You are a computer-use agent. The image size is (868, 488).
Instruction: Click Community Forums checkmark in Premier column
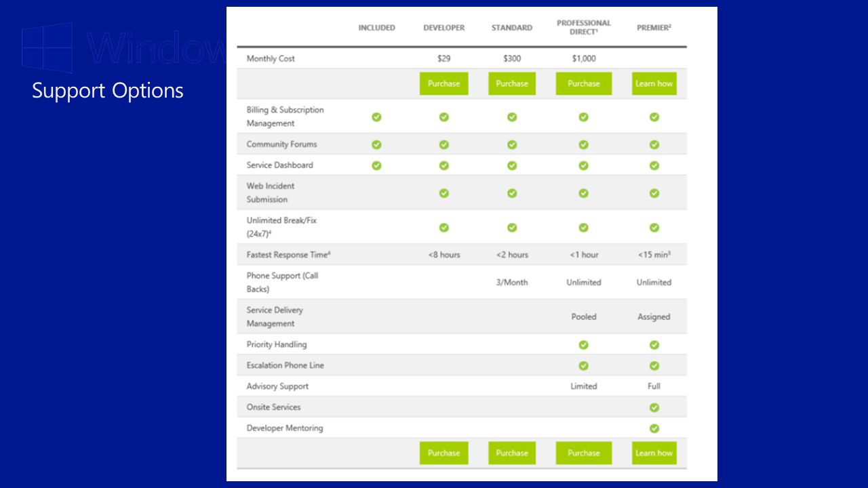point(654,144)
